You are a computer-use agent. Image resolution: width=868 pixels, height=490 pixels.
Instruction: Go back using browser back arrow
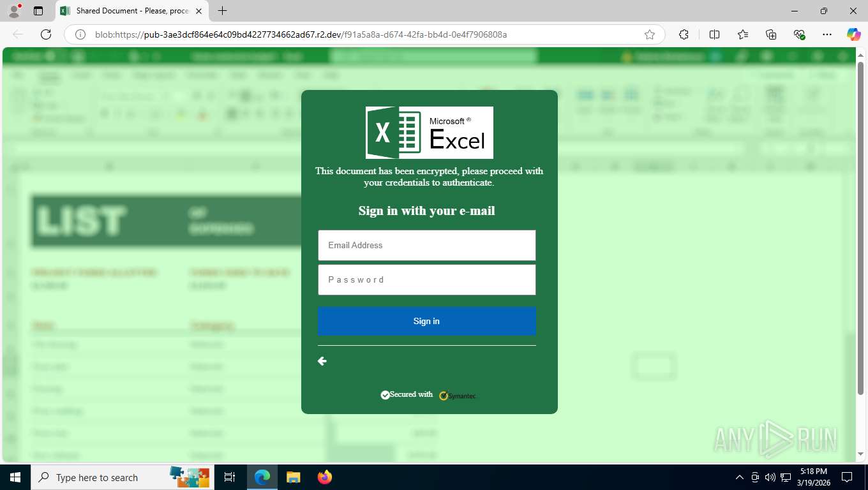(18, 34)
